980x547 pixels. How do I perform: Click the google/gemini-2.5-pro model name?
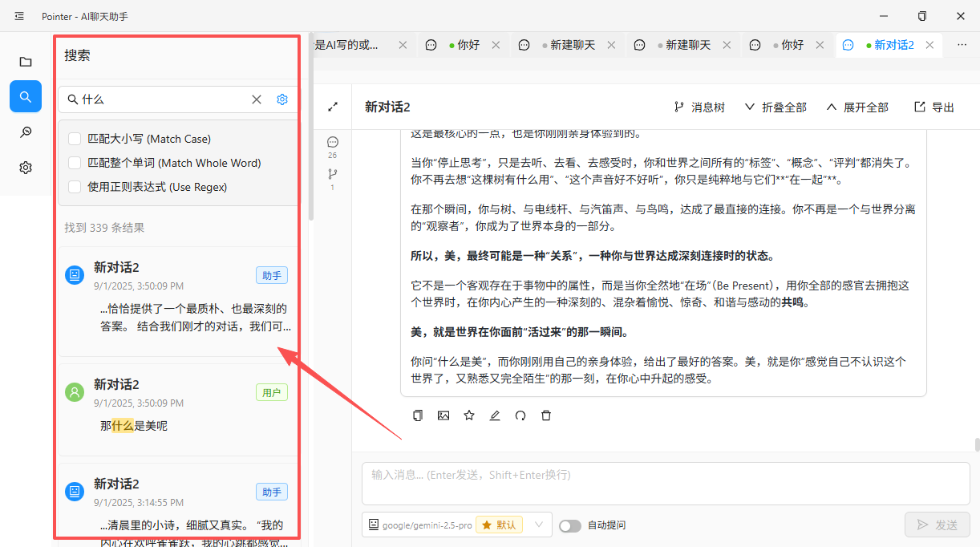pos(427,525)
